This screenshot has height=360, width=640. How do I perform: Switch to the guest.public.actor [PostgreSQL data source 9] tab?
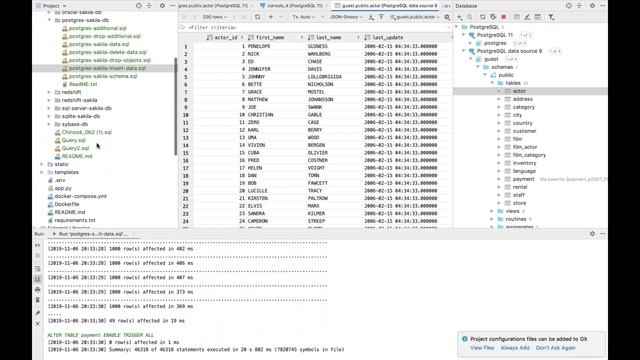(386, 6)
